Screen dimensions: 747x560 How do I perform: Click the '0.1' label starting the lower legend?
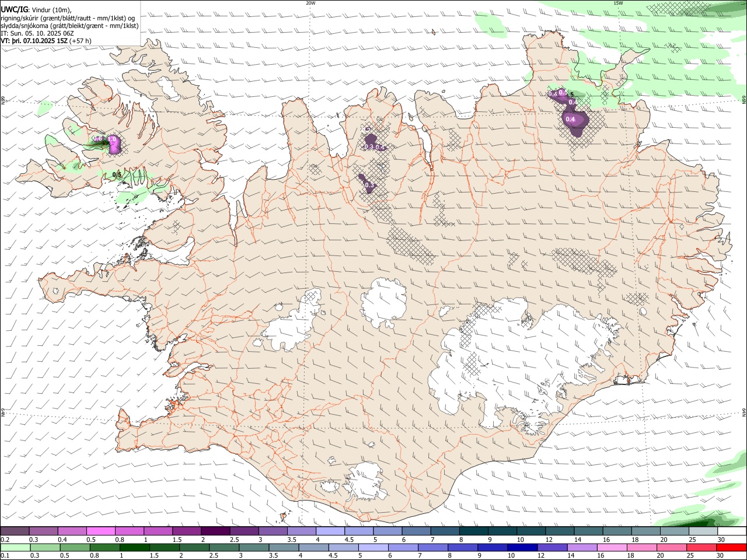[5, 556]
